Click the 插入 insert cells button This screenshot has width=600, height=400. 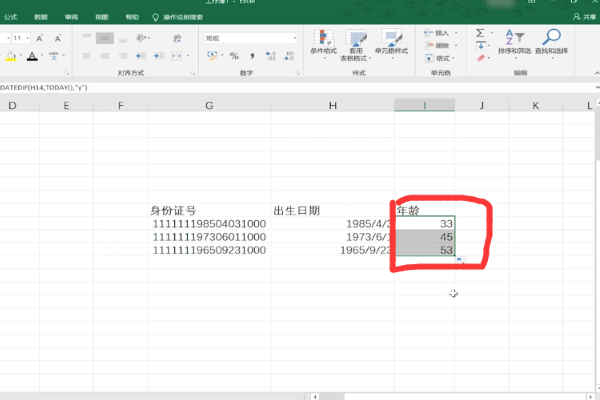[437, 33]
